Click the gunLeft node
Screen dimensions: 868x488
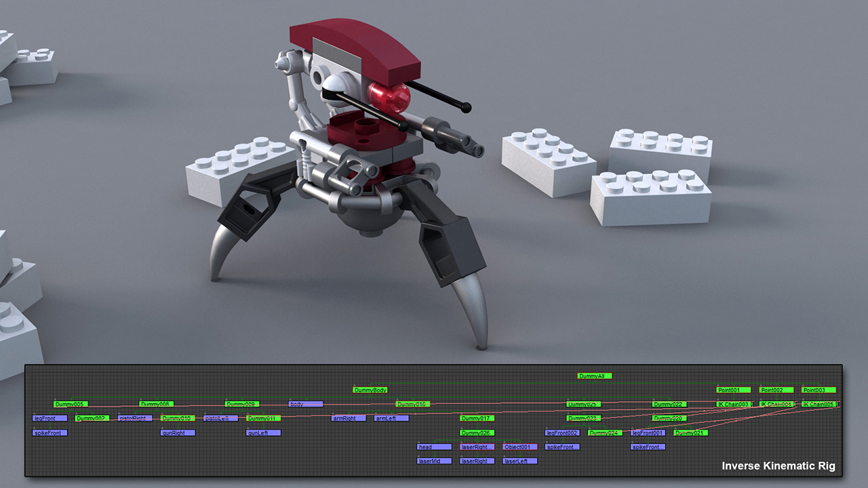pyautogui.click(x=263, y=433)
